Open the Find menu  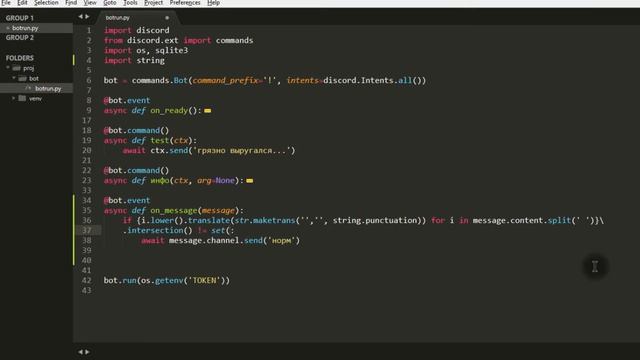pos(71,3)
